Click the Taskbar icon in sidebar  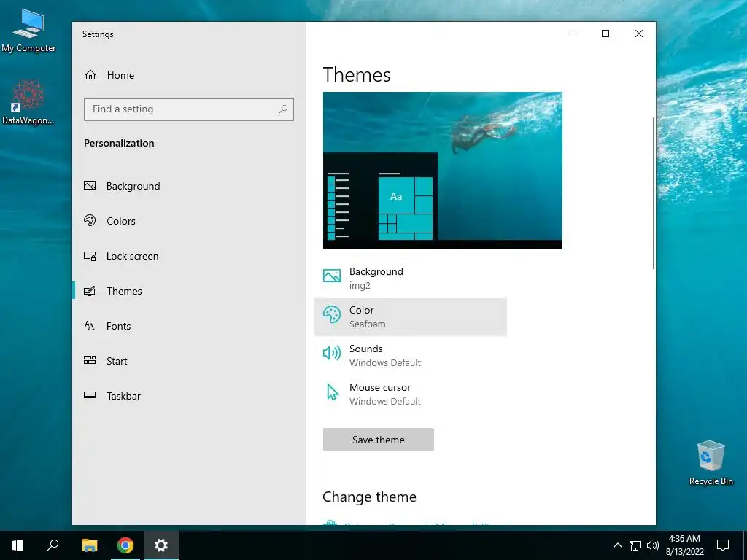(x=90, y=395)
